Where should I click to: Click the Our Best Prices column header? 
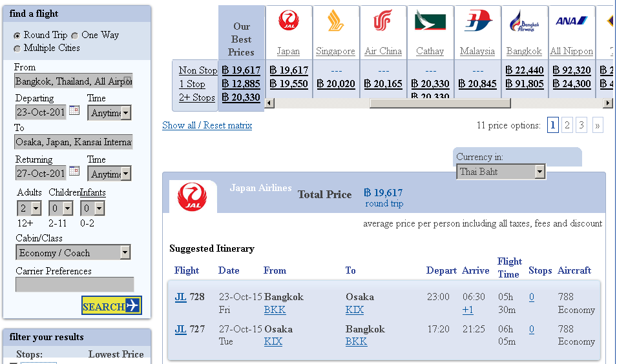(241, 39)
